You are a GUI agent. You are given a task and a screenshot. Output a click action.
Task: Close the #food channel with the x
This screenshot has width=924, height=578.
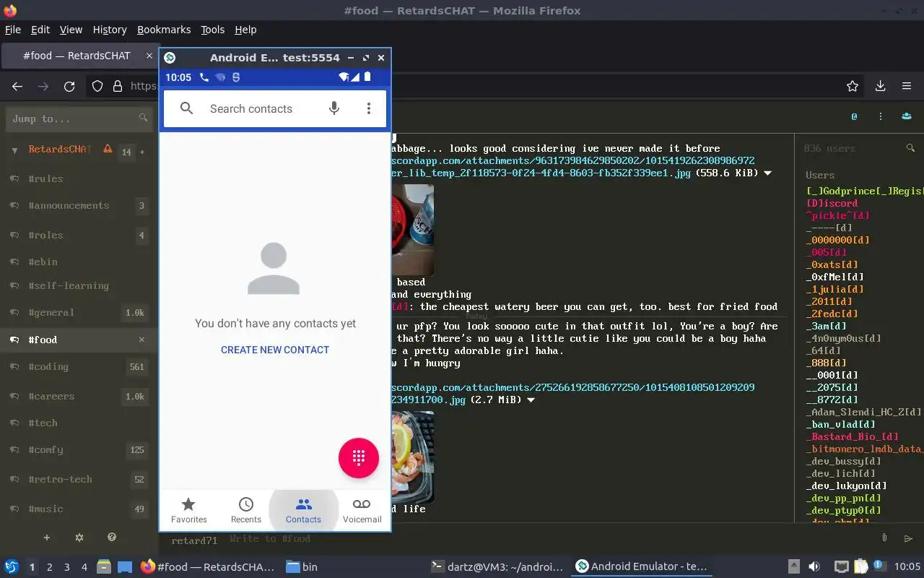141,340
